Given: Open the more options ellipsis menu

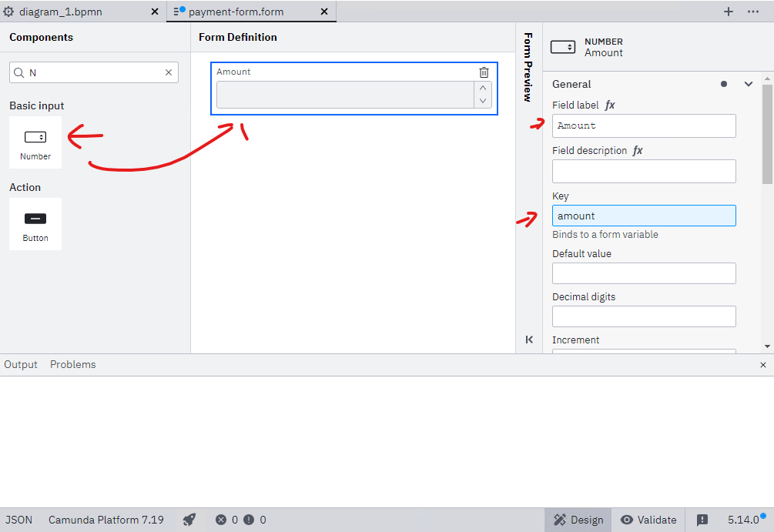Looking at the screenshot, I should pos(752,12).
